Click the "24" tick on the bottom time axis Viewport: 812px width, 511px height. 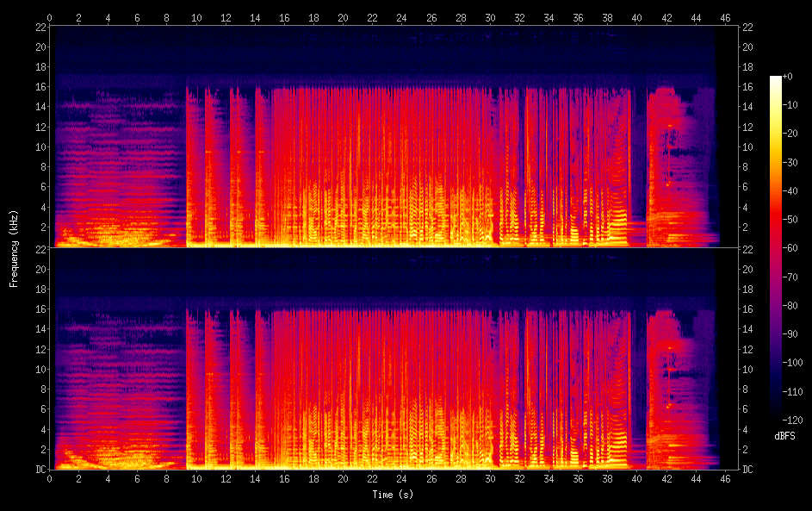(x=402, y=479)
